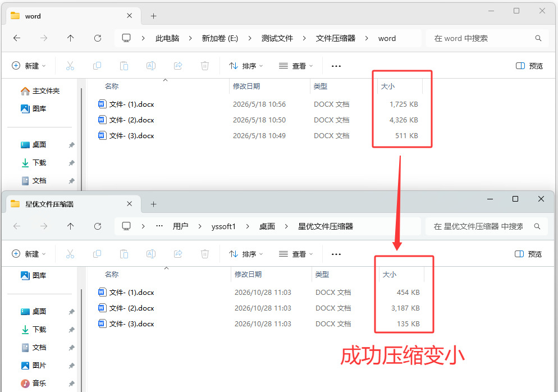Viewport: 558px width, 392px height.
Task: Click Copy icon in word window toolbar
Action: [97, 66]
